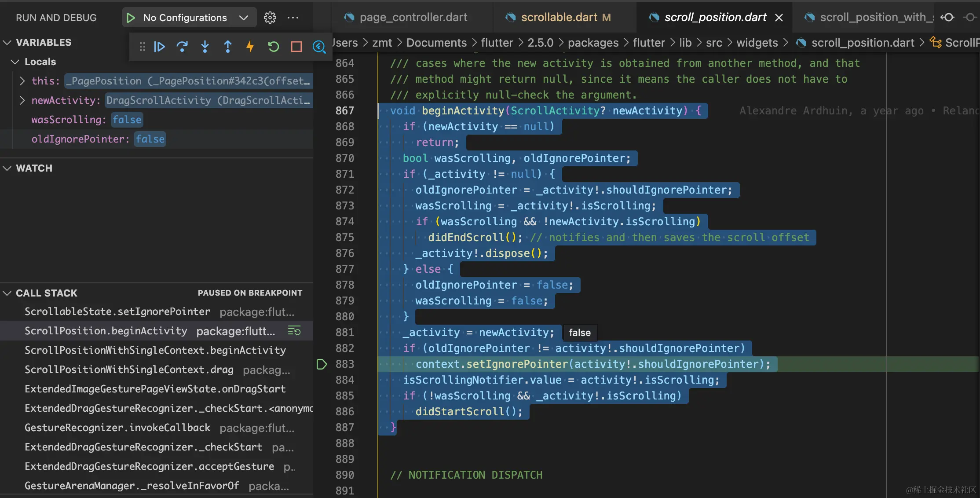Select ExtendedDragGestureRecognizer._checkStart pa... frame
Screen dimensions: 980x498
(x=157, y=447)
